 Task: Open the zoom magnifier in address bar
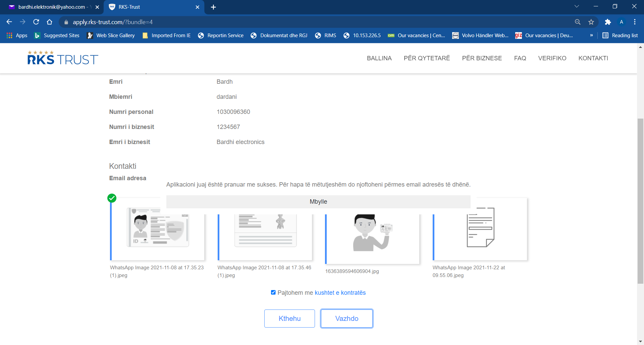[578, 22]
